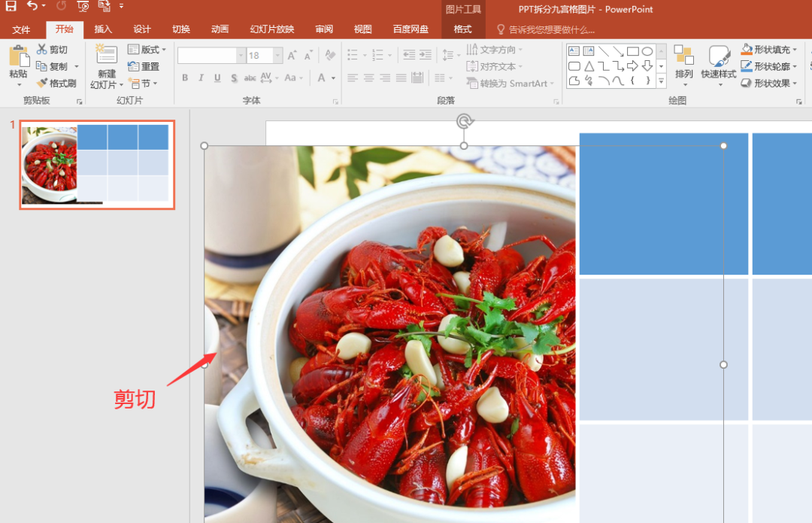Image resolution: width=812 pixels, height=523 pixels.
Task: Switch to the 设计 Design tab
Action: pyautogui.click(x=142, y=29)
